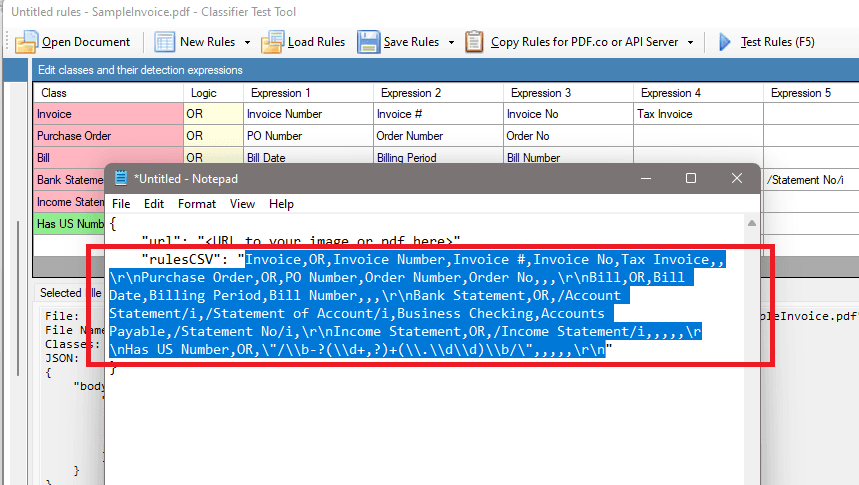Maximize the Notepad window
Screen dimensions: 859x485
690,178
